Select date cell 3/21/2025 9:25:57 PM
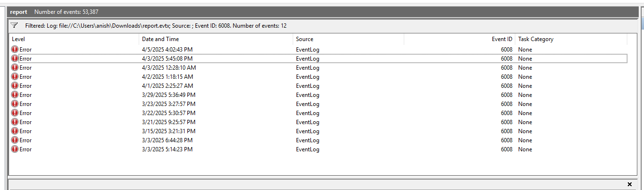Image resolution: width=644 pixels, height=190 pixels. [169, 122]
